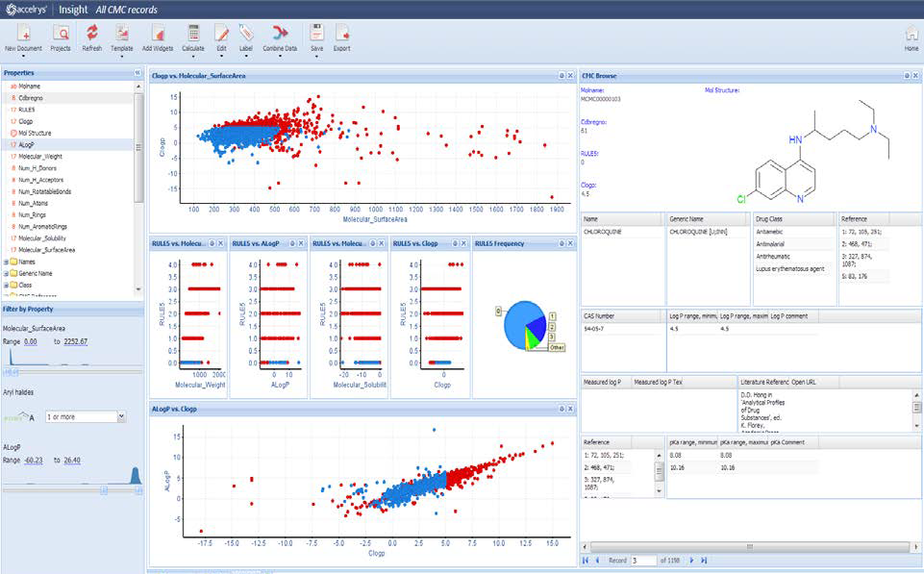
Task: Open settings of ALogP vs. Clogp chart
Action: pyautogui.click(x=562, y=409)
